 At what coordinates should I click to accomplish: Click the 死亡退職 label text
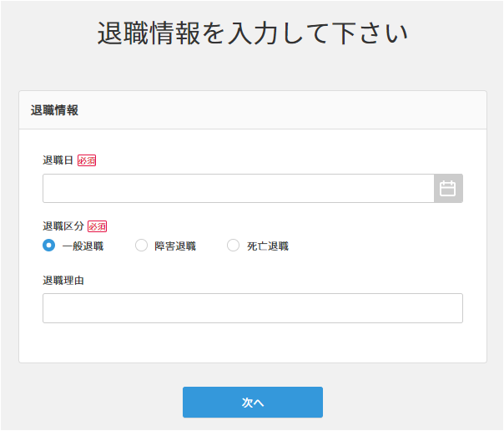[x=268, y=246]
